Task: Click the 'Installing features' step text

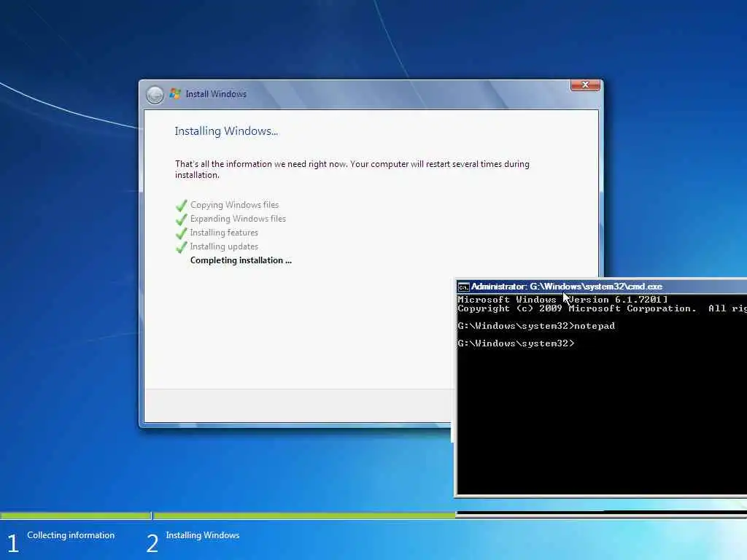Action: [224, 233]
